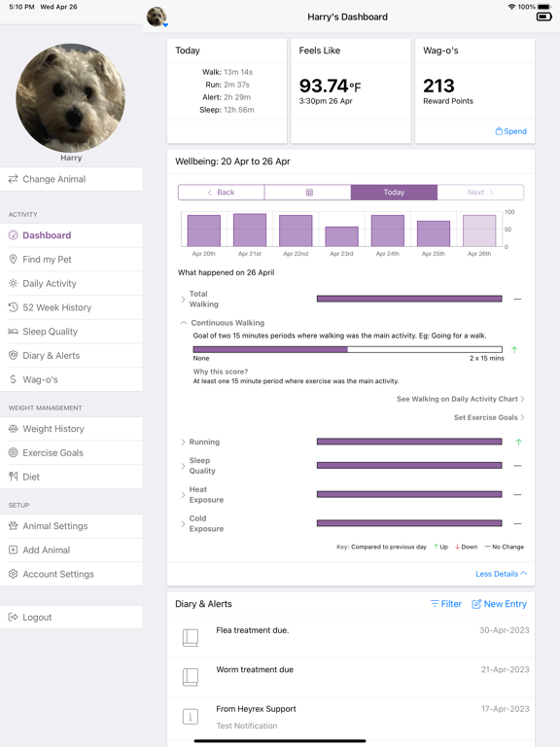Click the Diet fork and knife icon
The width and height of the screenshot is (560, 747).
coord(14,477)
